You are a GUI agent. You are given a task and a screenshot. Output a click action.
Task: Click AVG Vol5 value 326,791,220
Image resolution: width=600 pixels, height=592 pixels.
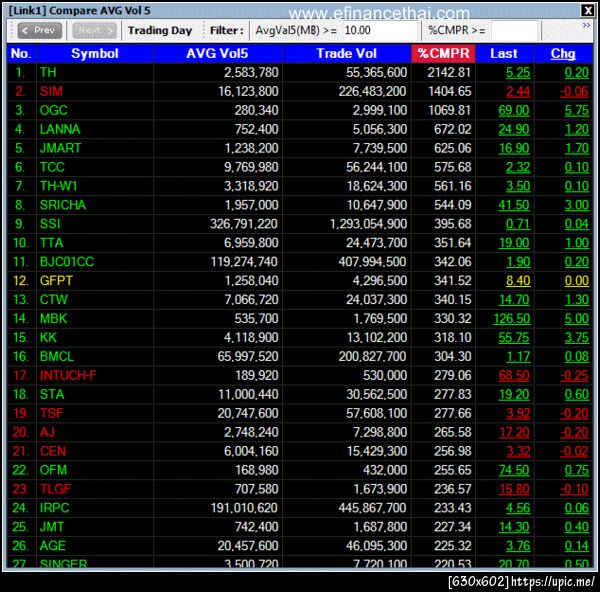click(244, 224)
